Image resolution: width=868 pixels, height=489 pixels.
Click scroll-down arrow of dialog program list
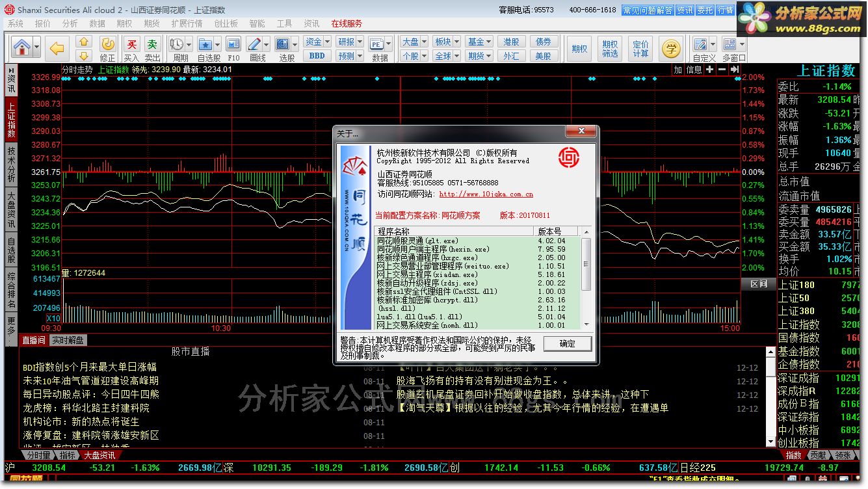(x=586, y=324)
